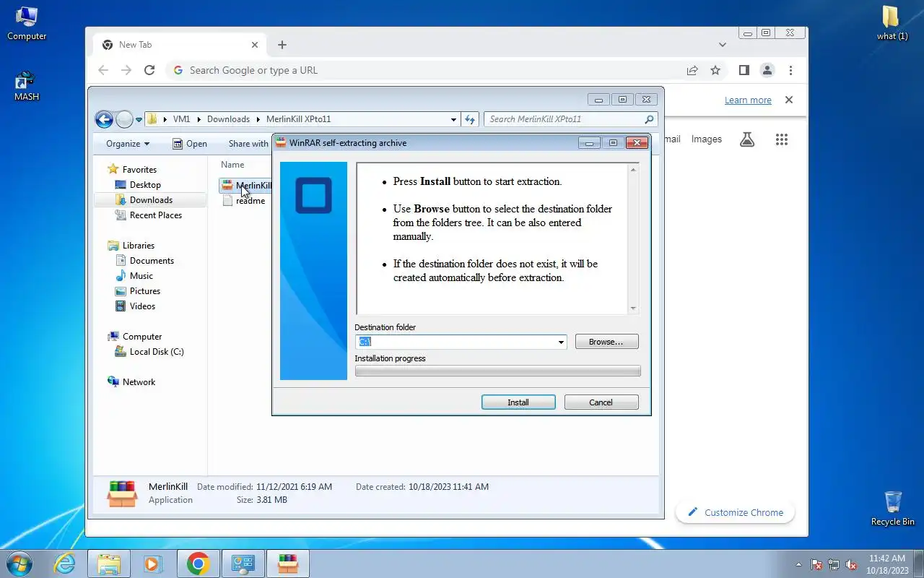Viewport: 924px width, 578px height.
Task: Select the readme file in Explorer
Action: coord(244,201)
